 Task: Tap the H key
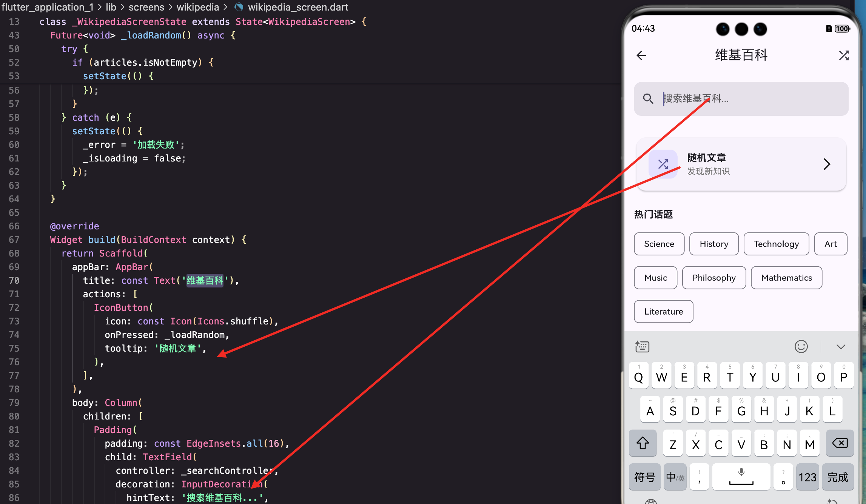pos(764,409)
